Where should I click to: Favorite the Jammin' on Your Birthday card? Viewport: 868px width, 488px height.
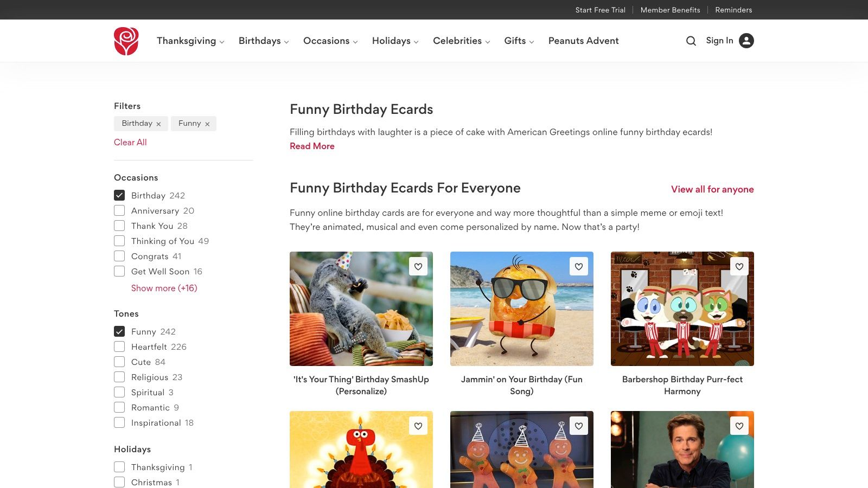coord(578,266)
